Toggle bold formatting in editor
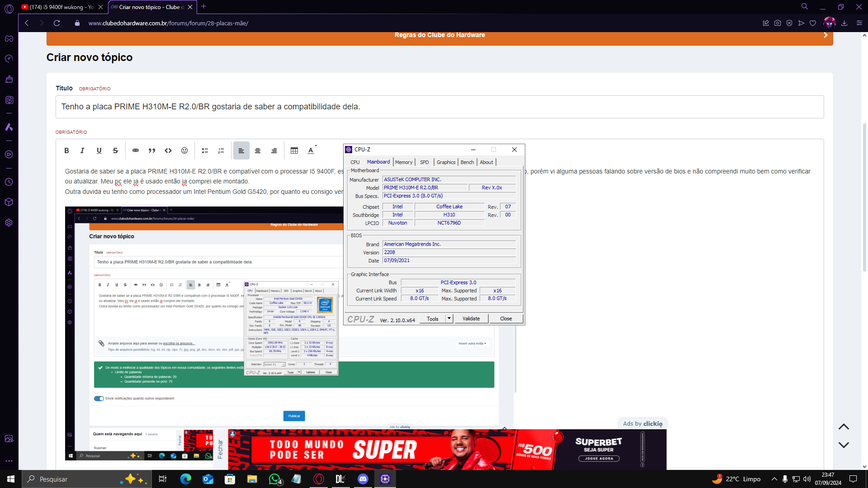 (x=66, y=150)
